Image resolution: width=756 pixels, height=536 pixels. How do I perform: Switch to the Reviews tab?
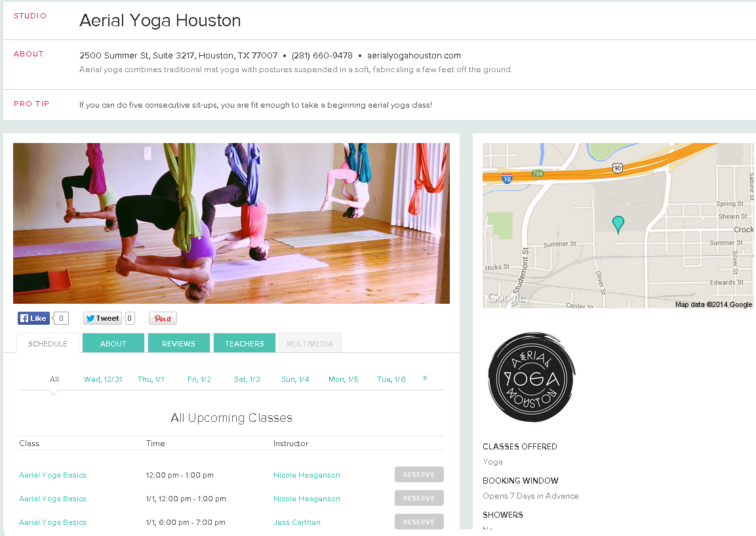[x=179, y=343]
